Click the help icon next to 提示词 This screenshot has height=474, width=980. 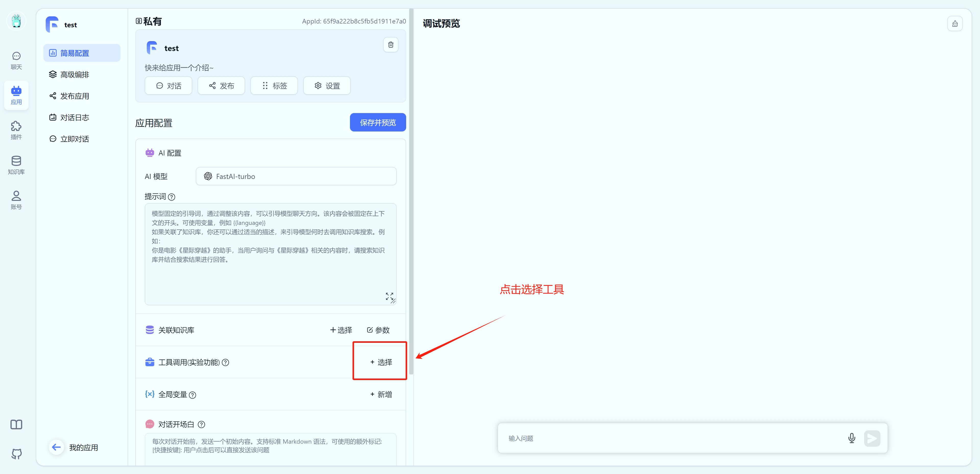172,197
